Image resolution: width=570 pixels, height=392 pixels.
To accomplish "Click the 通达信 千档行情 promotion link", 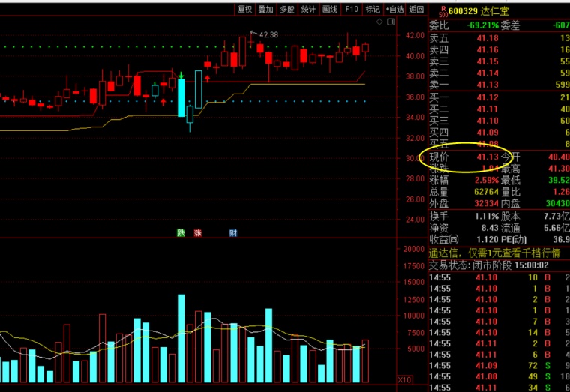I will point(498,253).
